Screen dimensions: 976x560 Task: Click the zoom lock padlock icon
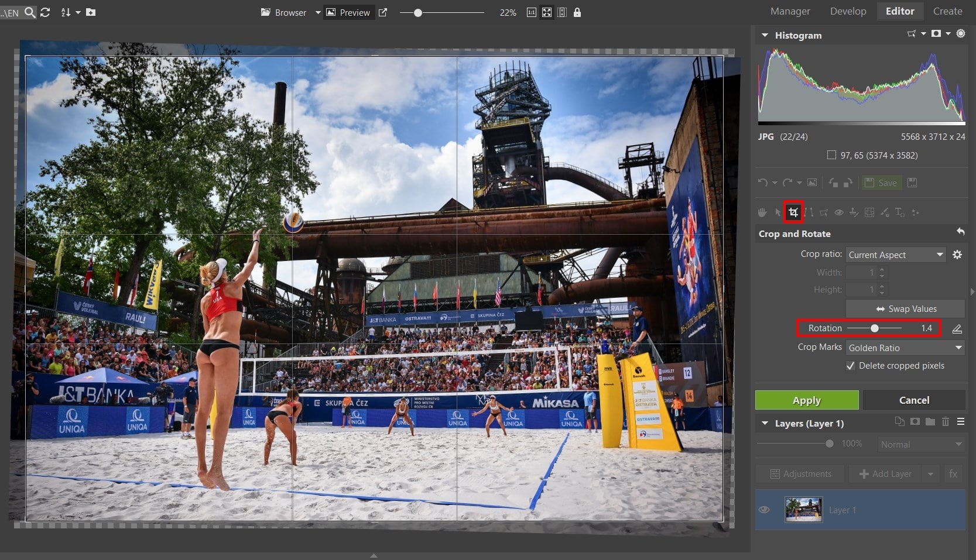577,12
